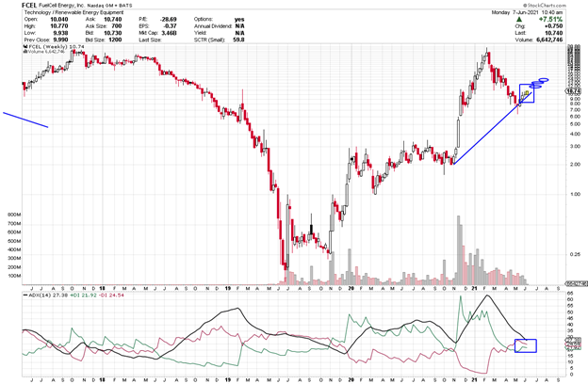The height and width of the screenshot is (384, 588).
Task: Click the green up-arrow change indicator
Action: point(519,19)
